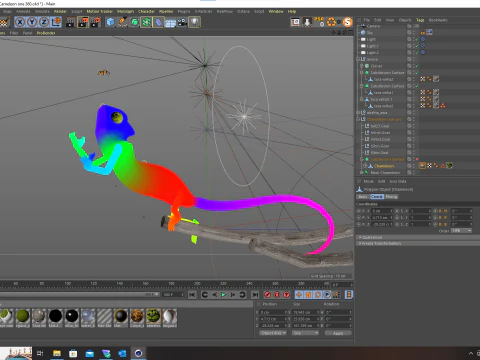
Task: Switch to the Coord. attributes tab
Action: [377, 197]
